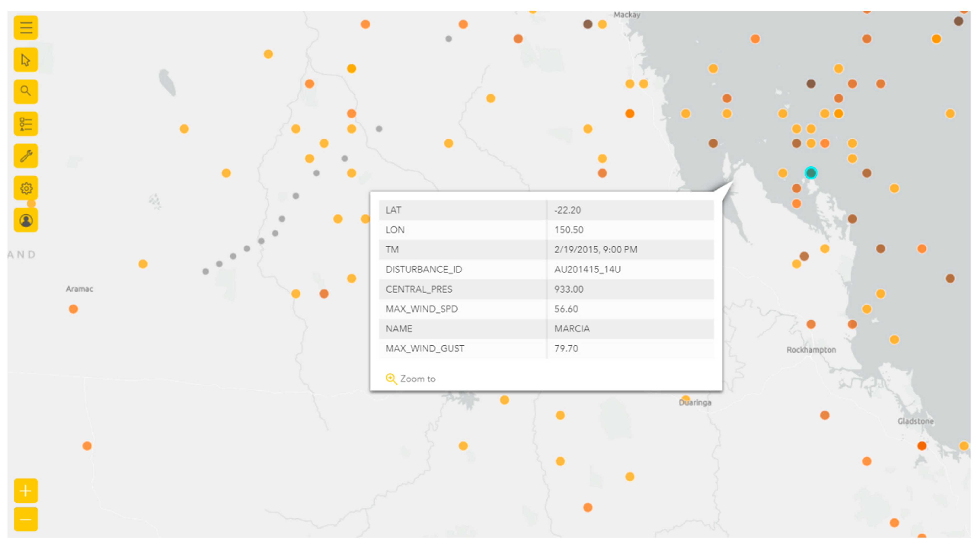Image resolution: width=980 pixels, height=545 pixels.
Task: Click the Zoom to link in popup
Action: click(x=418, y=379)
